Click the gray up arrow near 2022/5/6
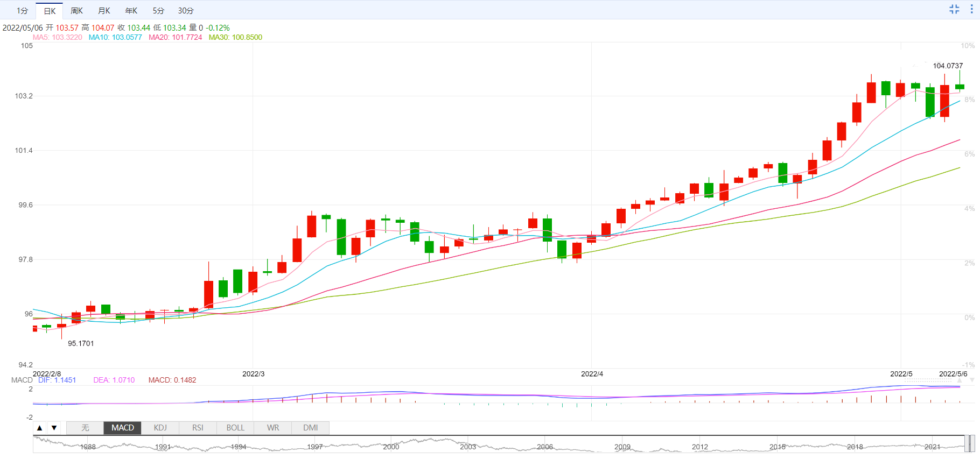Image resolution: width=980 pixels, height=459 pixels. [960, 380]
